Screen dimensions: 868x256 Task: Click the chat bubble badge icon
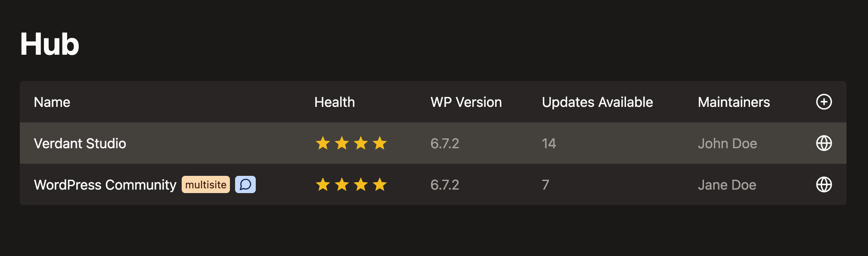point(245,184)
